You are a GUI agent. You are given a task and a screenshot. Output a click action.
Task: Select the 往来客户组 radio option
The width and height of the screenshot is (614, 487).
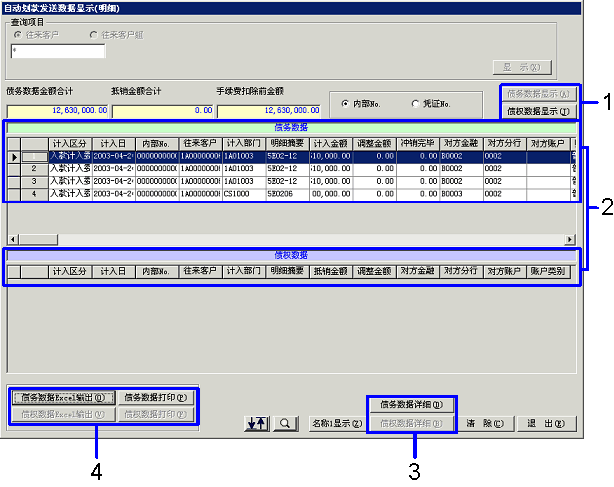coord(94,35)
